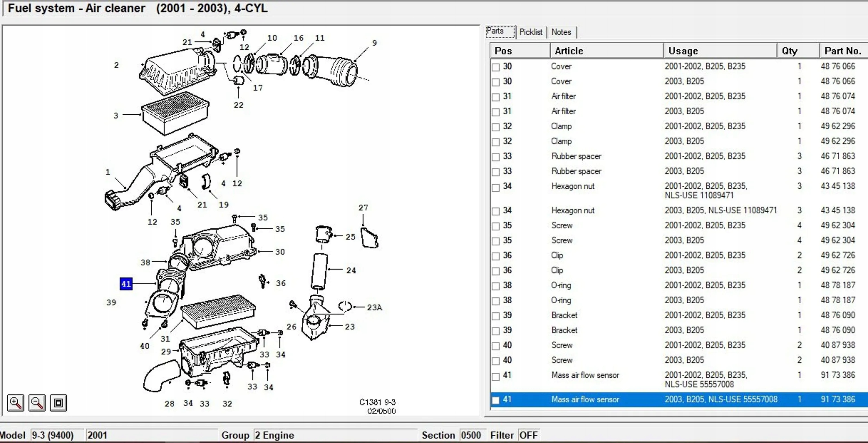The image size is (868, 443).
Task: Click position 22 callout in diagram
Action: [239, 105]
